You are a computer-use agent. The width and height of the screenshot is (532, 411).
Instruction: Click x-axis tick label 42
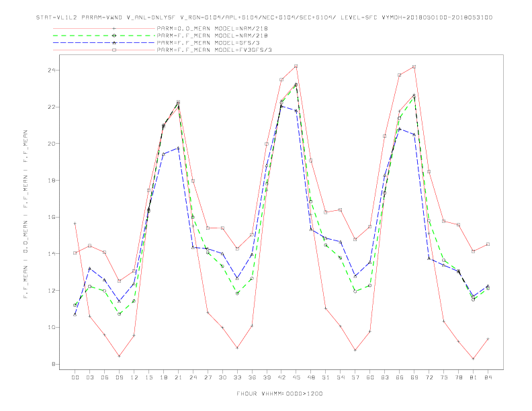[281, 377]
